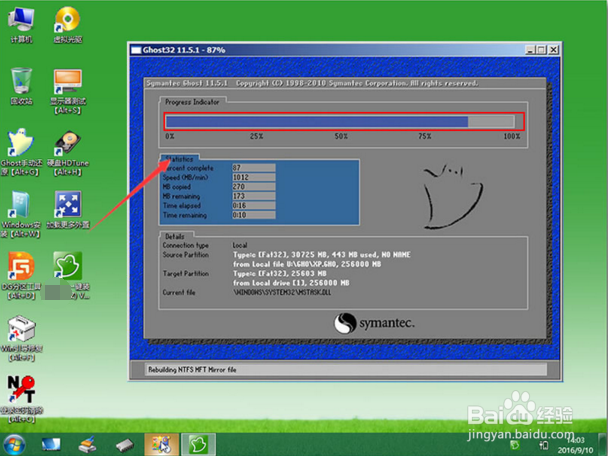Click the green tray icon near clock

[x=515, y=444]
